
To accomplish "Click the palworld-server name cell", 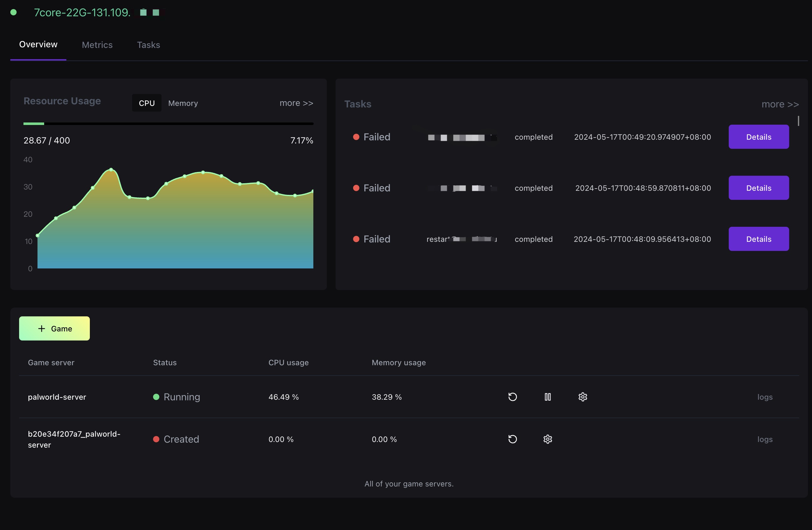I will pyautogui.click(x=57, y=397).
